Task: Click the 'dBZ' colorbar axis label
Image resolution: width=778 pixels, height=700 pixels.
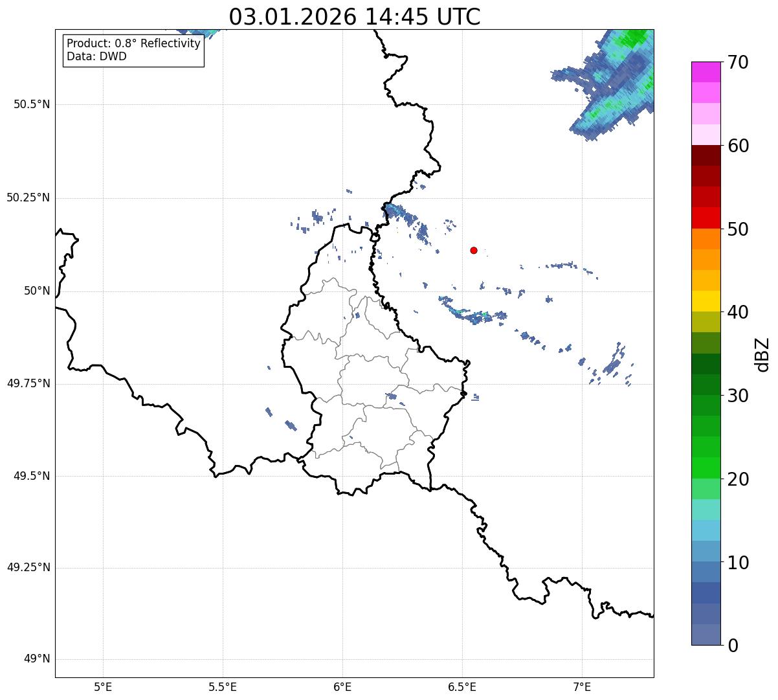Action: pos(762,354)
